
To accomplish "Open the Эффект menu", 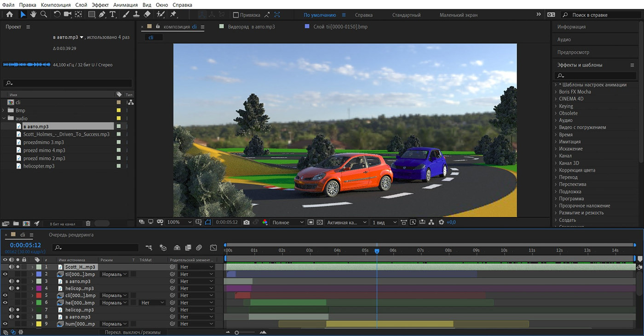I will [100, 5].
